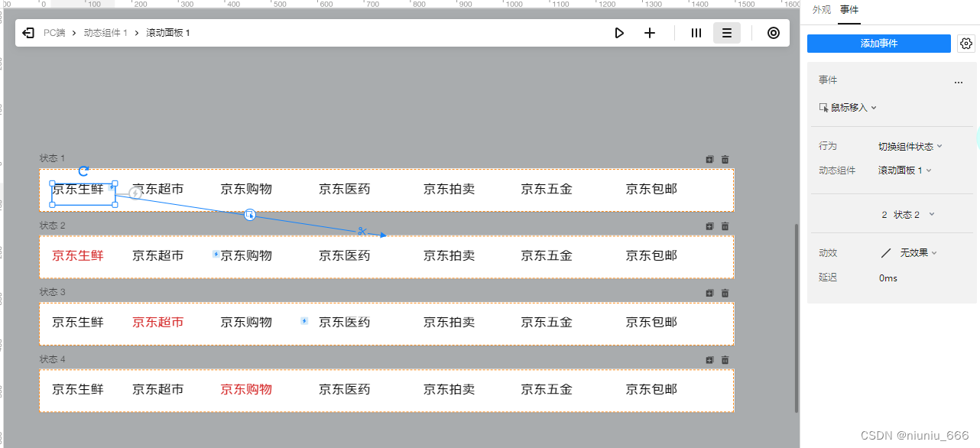Delete 状态 2 with its trash icon
The height and width of the screenshot is (448, 980).
point(725,226)
